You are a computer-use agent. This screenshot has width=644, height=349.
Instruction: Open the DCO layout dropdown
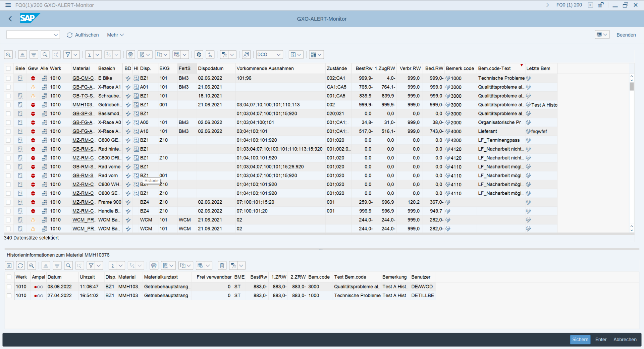(x=269, y=55)
